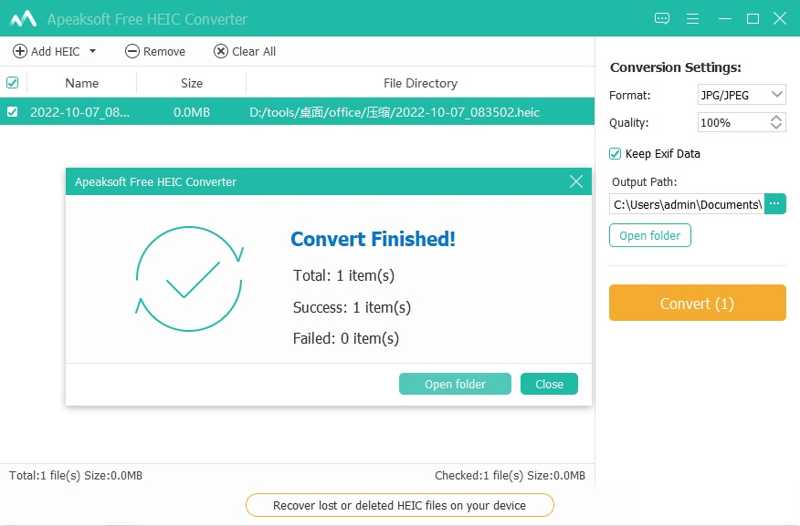Click the conversion success checkmark icon
The height and width of the screenshot is (526, 800).
click(x=189, y=279)
